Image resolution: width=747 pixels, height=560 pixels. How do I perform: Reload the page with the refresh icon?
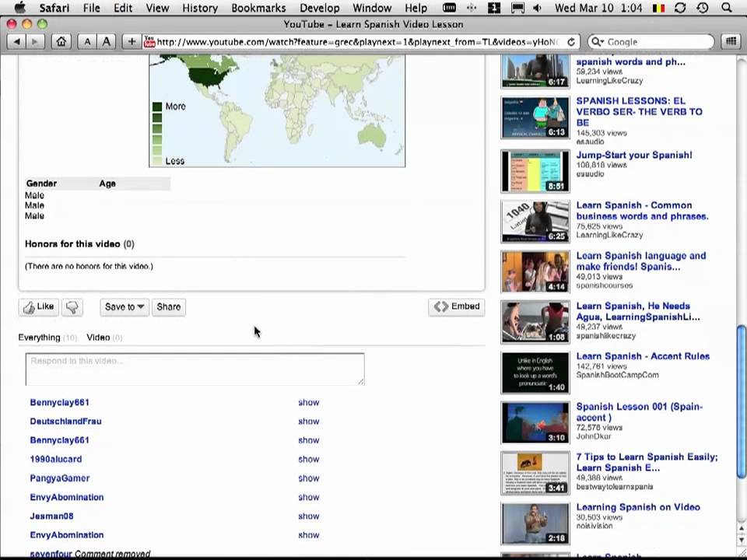[x=570, y=42]
